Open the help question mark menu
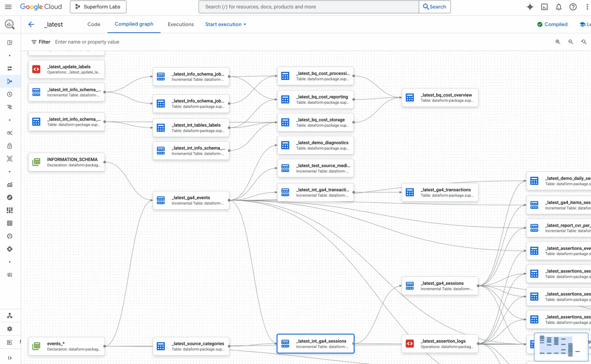This screenshot has height=364, width=591. coord(573,7)
